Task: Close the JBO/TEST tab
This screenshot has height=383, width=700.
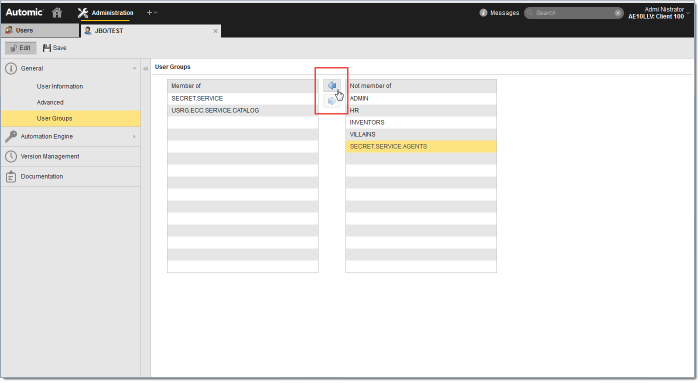Action: pos(215,31)
